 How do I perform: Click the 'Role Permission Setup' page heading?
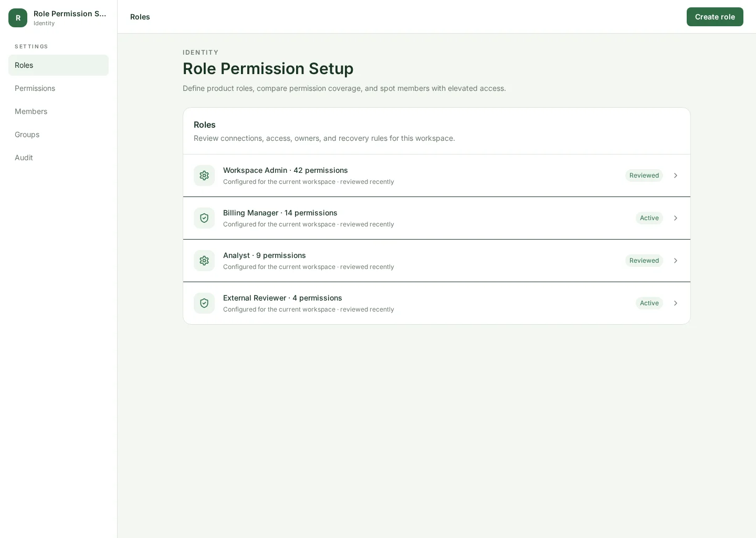tap(268, 68)
